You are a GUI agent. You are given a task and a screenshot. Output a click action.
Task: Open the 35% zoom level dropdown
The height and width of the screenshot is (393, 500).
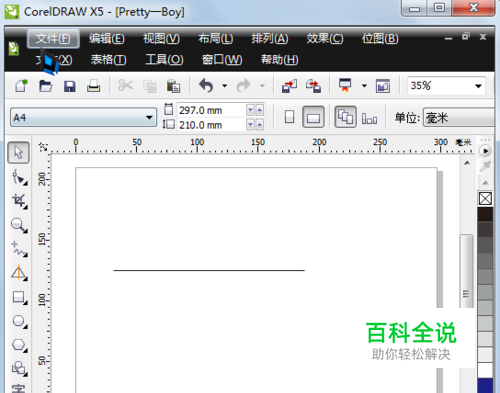478,86
